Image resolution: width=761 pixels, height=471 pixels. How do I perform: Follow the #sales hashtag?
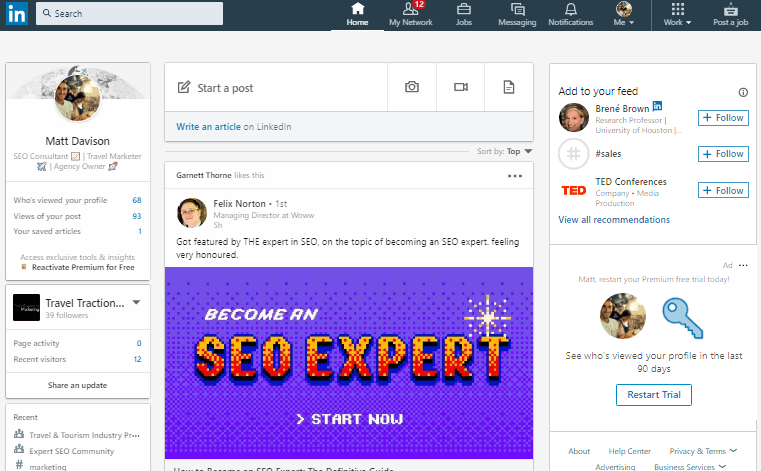723,154
